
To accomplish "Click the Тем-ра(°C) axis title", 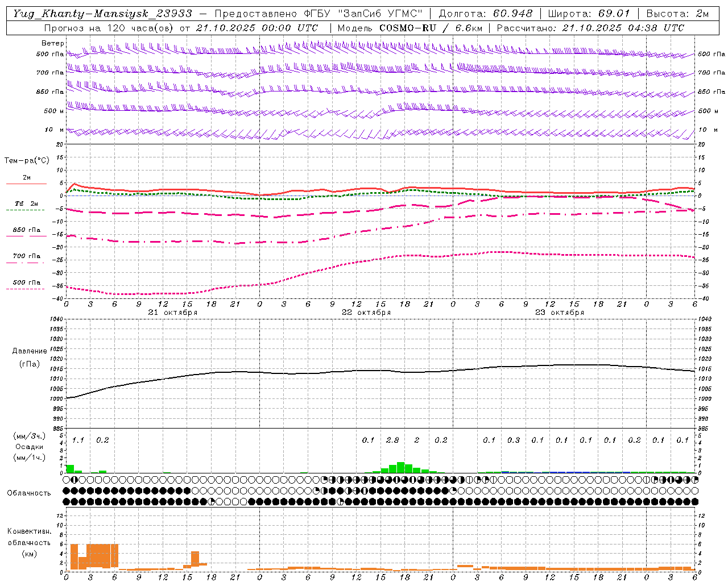I will click(27, 161).
